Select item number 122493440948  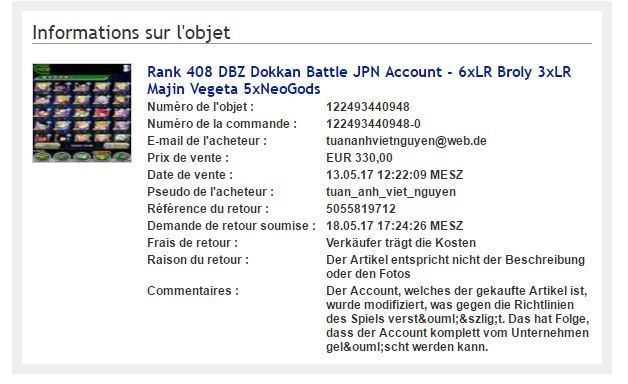[368, 107]
